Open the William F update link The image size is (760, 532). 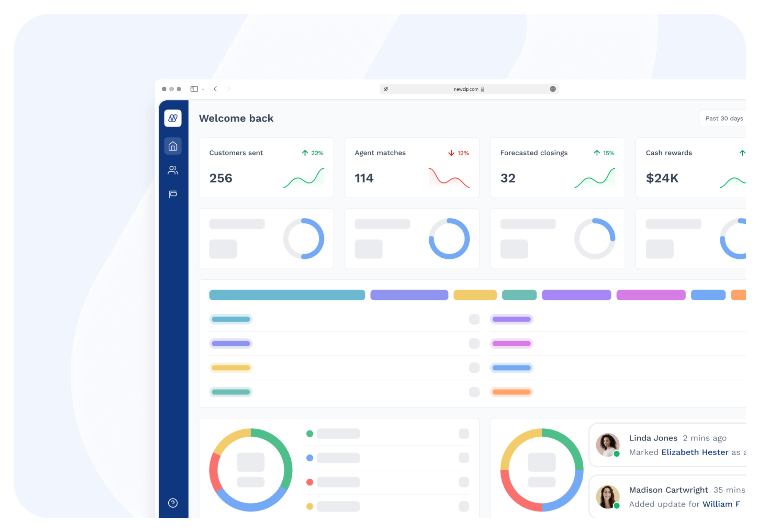[x=722, y=504]
